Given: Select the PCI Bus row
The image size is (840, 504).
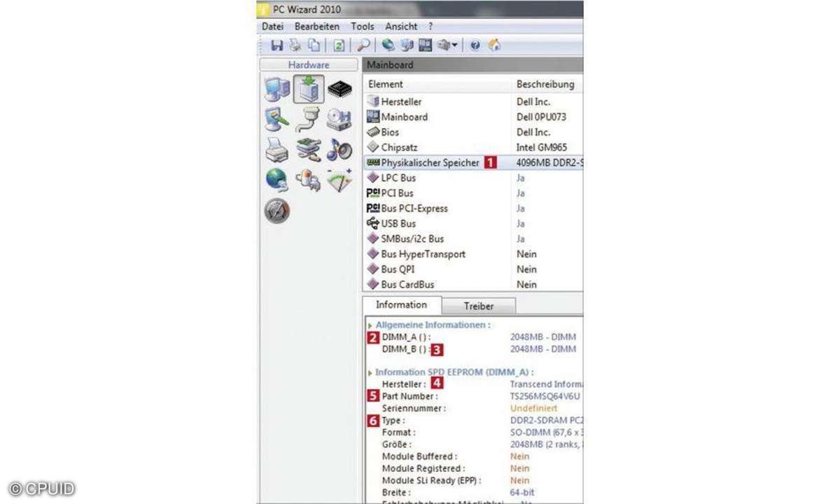Looking at the screenshot, I should pyautogui.click(x=472, y=193).
